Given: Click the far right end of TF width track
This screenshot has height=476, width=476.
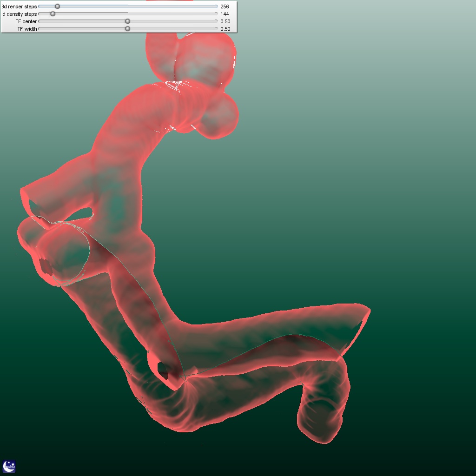Looking at the screenshot, I should 216,29.
